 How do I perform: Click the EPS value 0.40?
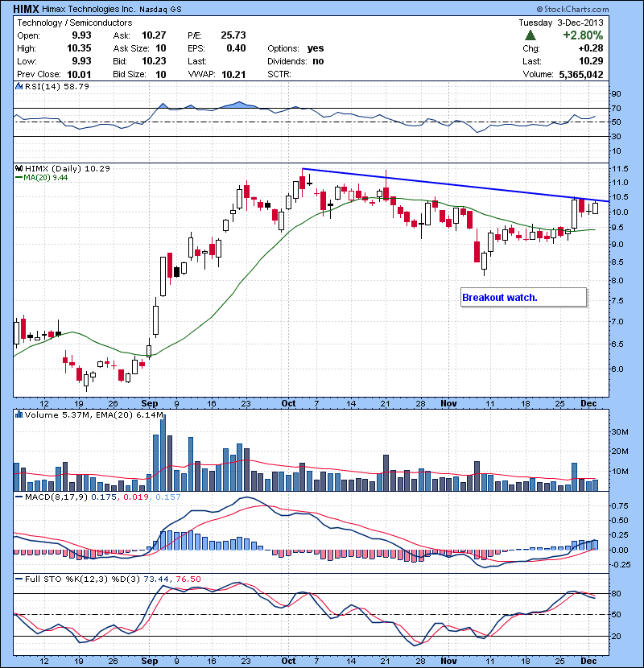236,48
